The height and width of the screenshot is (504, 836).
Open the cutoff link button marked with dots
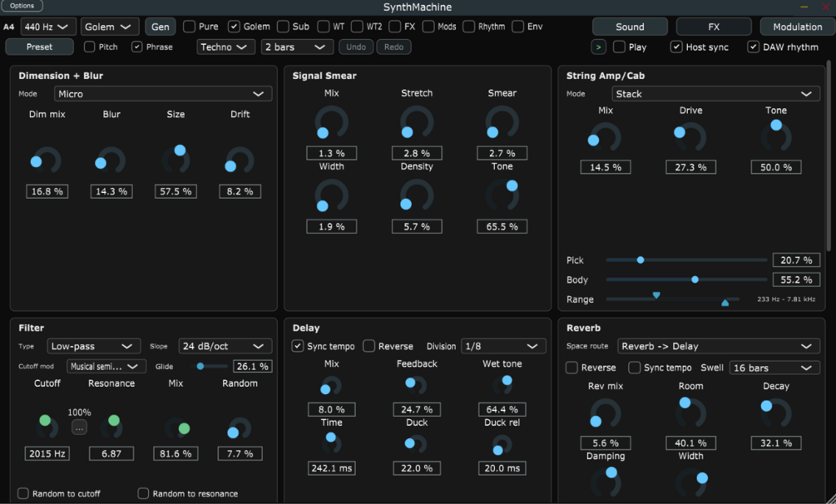coord(79,427)
